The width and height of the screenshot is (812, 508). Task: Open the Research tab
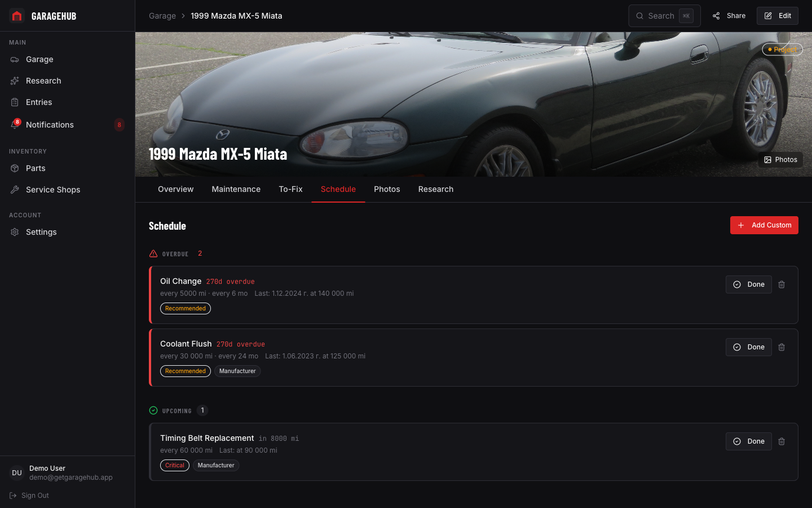tap(436, 189)
